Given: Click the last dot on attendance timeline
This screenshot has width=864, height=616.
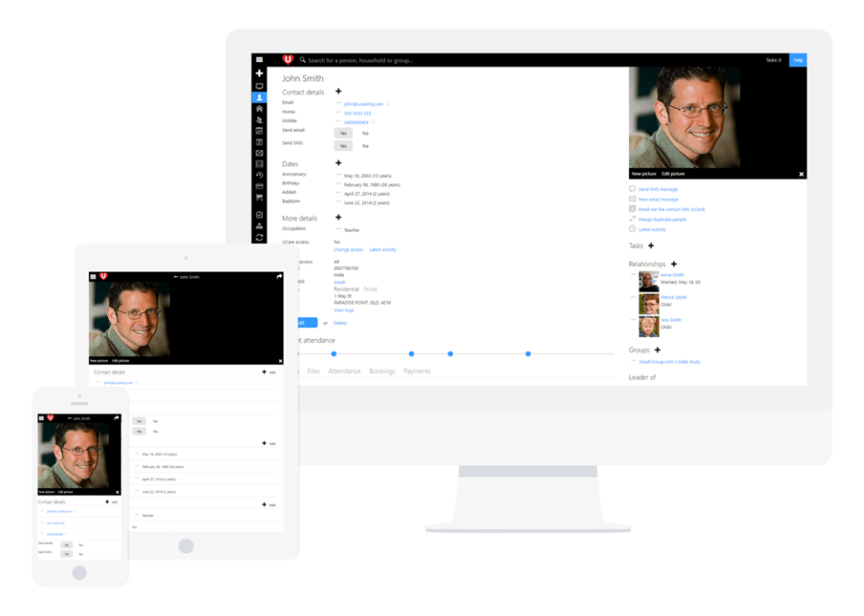Looking at the screenshot, I should pyautogui.click(x=528, y=353).
